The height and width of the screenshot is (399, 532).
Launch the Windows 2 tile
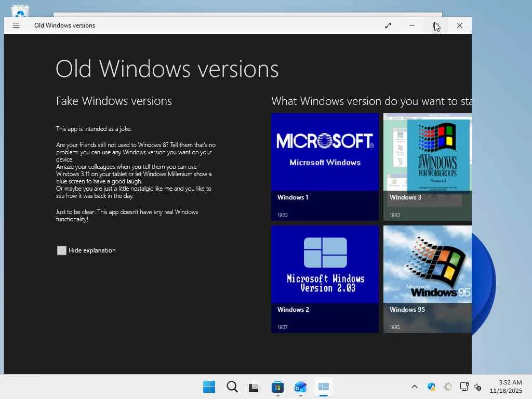[x=325, y=279]
